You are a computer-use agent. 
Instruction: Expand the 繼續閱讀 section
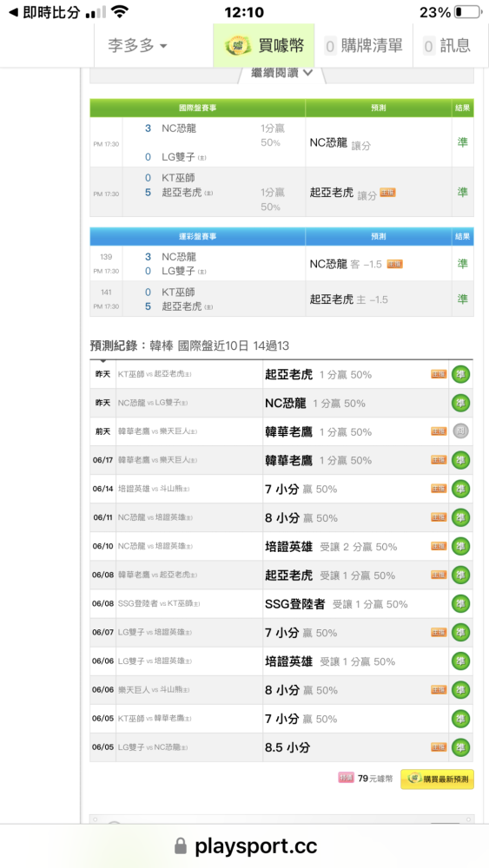click(x=282, y=73)
